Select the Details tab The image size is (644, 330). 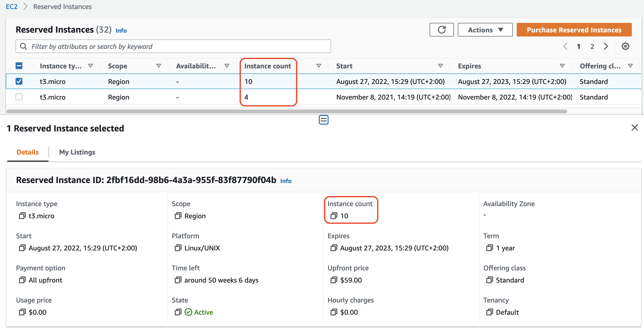coord(27,152)
